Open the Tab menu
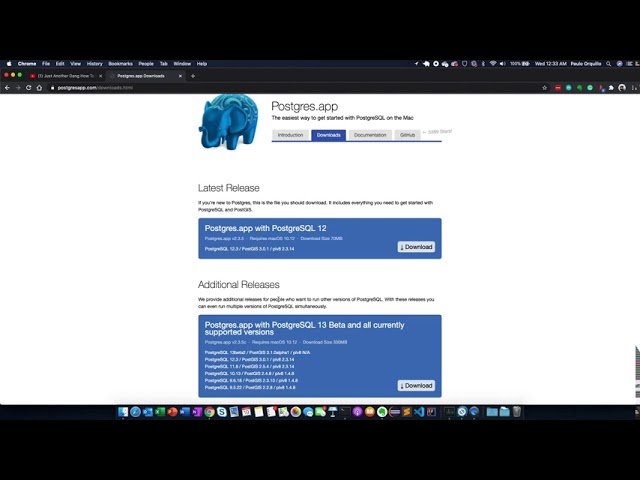 click(x=164, y=64)
